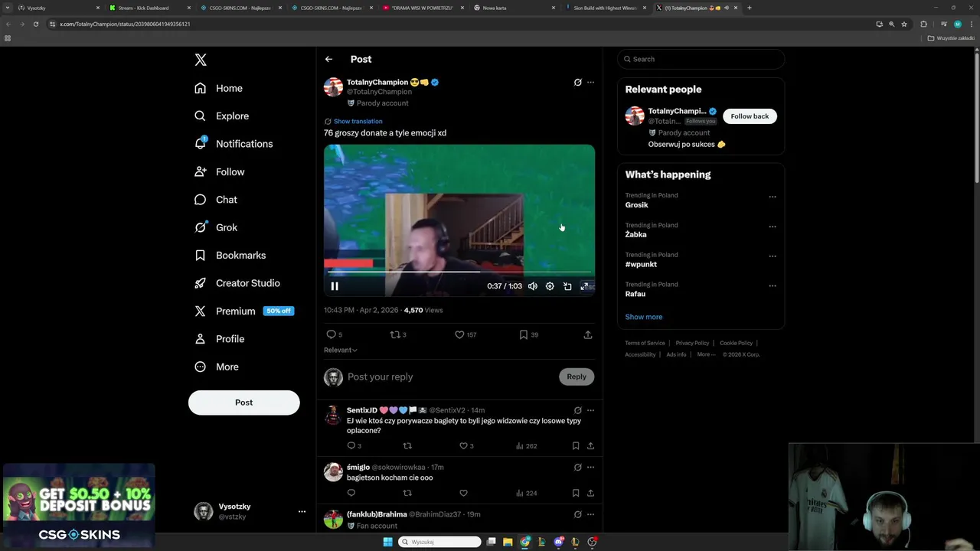Open more options on TotalnyChampion post

pyautogui.click(x=590, y=82)
